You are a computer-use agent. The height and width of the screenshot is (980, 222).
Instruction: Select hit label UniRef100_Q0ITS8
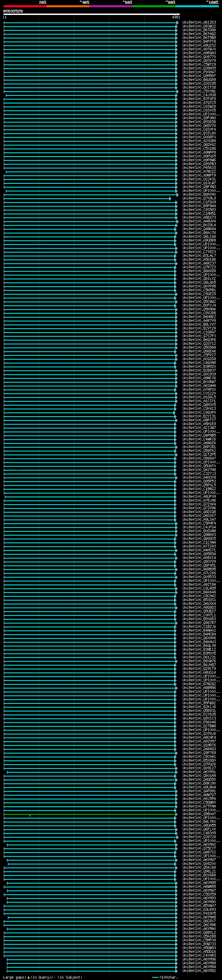[x=199, y=88]
